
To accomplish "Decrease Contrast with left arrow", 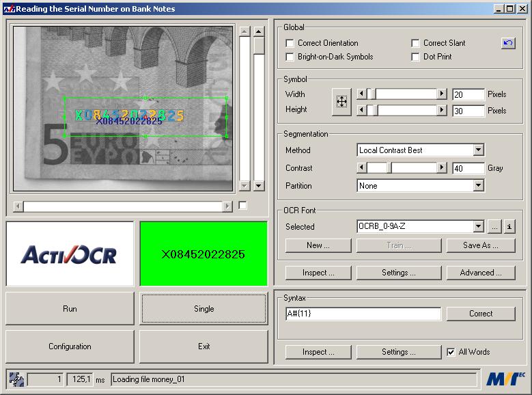I will (362, 167).
